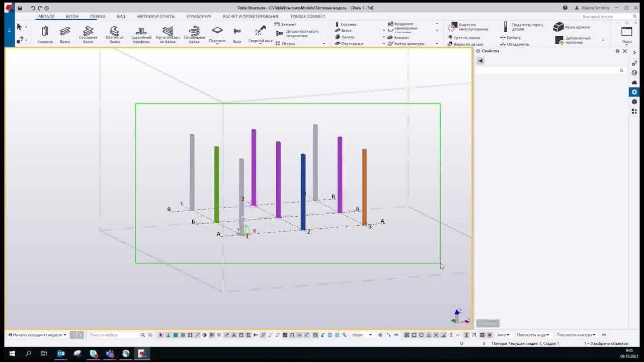The height and width of the screenshot is (362, 644).
Task: Select concrete Панель tool
Action: pyautogui.click(x=345, y=37)
